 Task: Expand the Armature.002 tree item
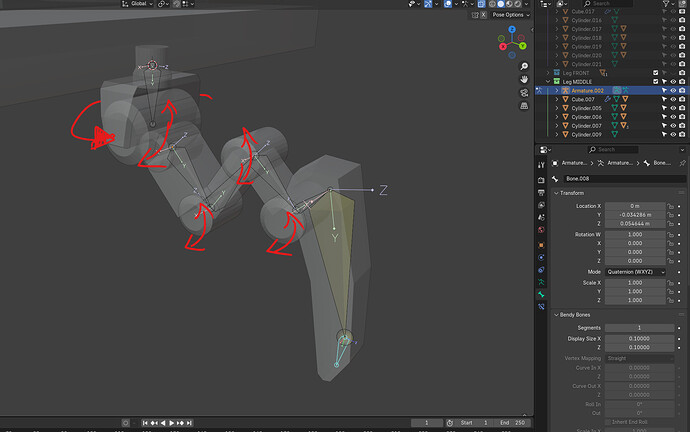(556, 91)
